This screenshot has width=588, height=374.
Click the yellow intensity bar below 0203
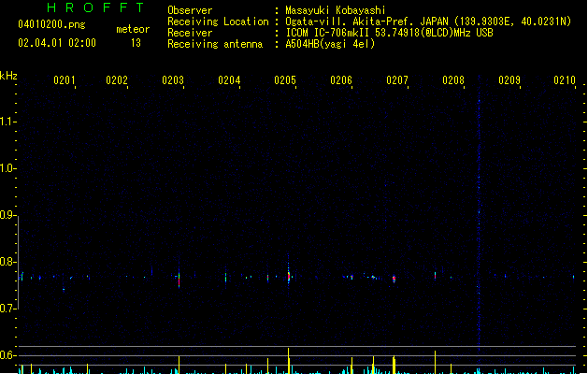click(x=179, y=365)
